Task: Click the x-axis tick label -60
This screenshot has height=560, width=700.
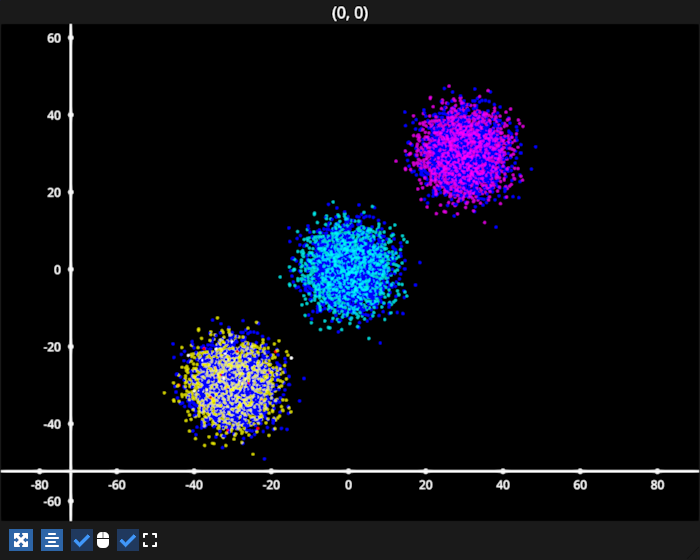Action: [x=117, y=485]
